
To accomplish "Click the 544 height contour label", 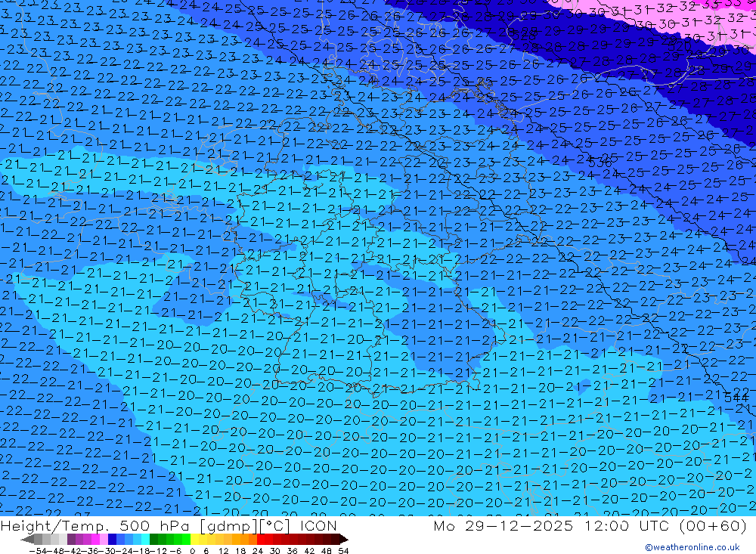I will click(736, 398).
